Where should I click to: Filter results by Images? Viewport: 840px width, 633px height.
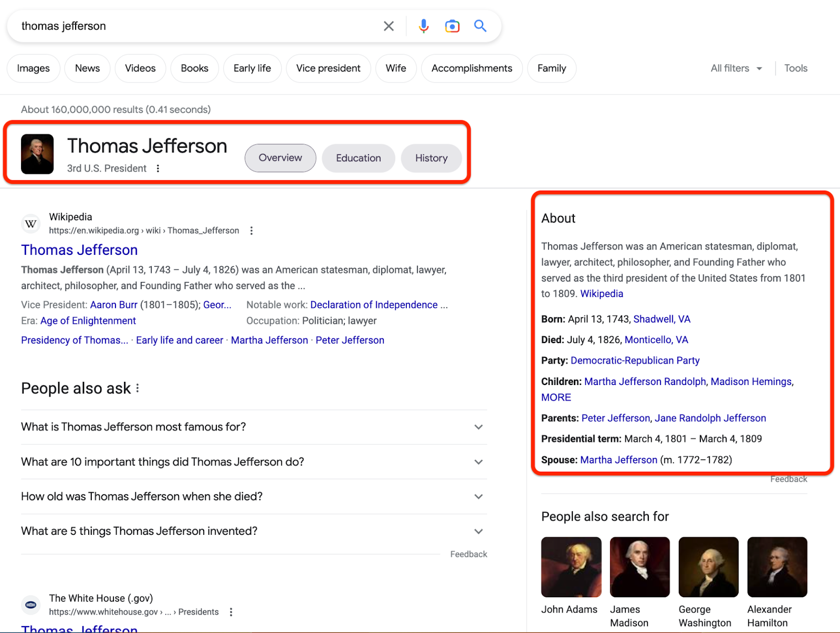(33, 68)
